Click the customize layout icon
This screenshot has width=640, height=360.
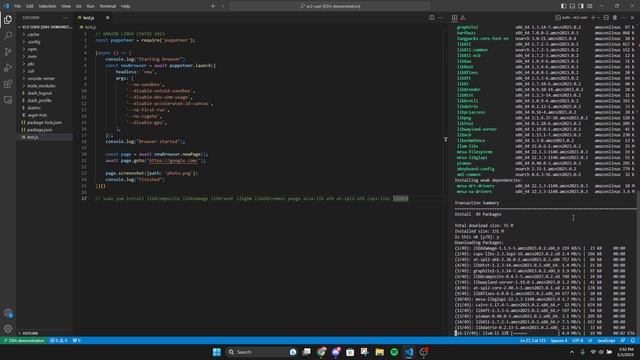[590, 6]
